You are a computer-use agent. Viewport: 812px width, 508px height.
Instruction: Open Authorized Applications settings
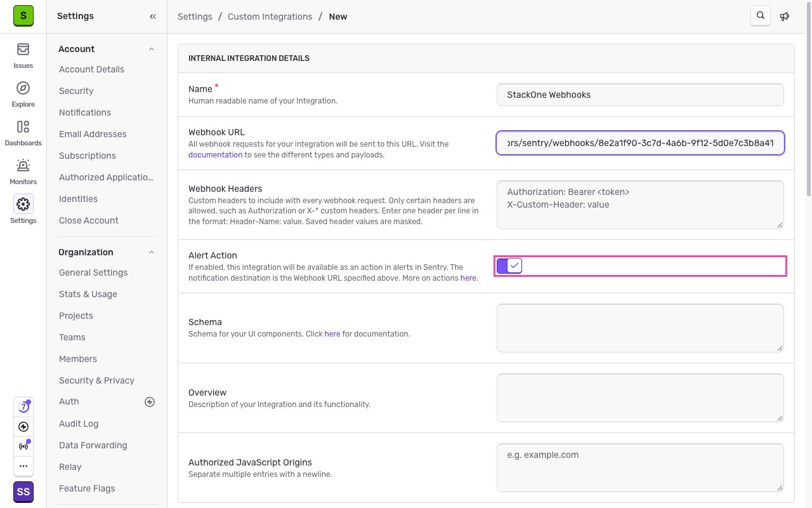107,177
